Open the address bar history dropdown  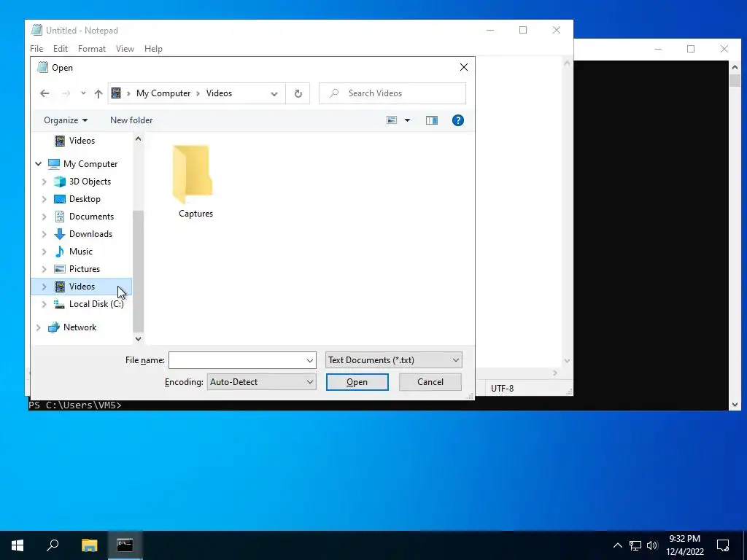pyautogui.click(x=274, y=93)
